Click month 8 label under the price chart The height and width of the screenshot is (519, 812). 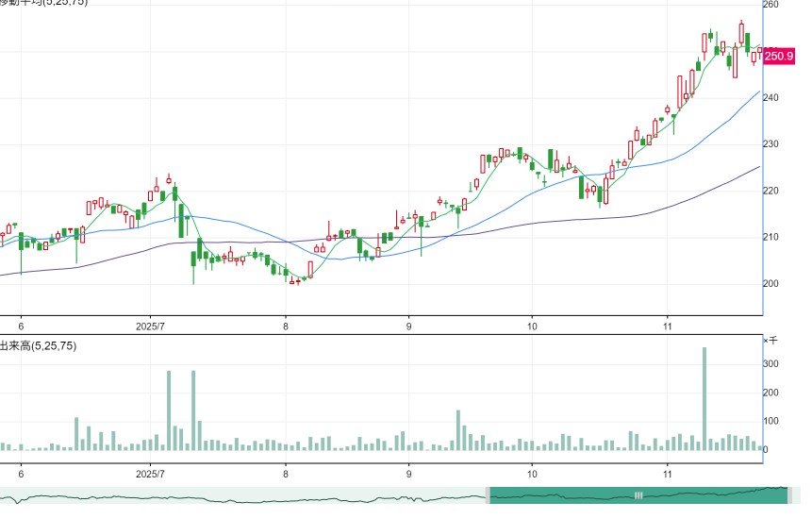click(x=286, y=326)
